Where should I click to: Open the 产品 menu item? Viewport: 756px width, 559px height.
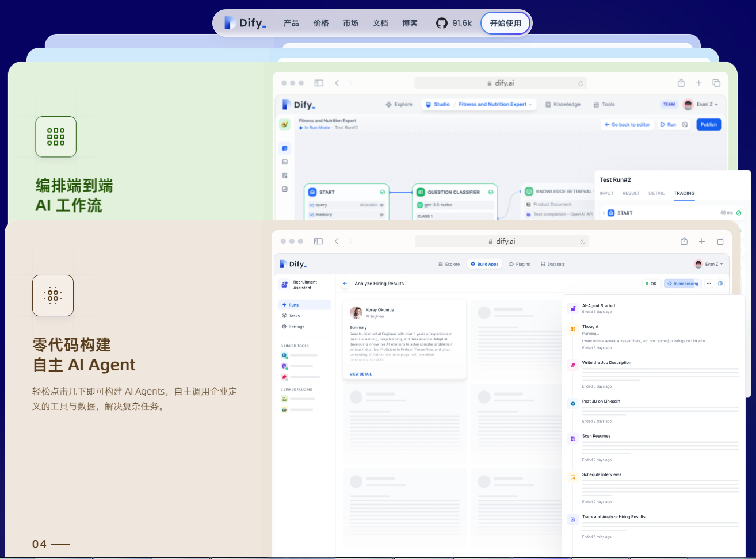tap(291, 23)
